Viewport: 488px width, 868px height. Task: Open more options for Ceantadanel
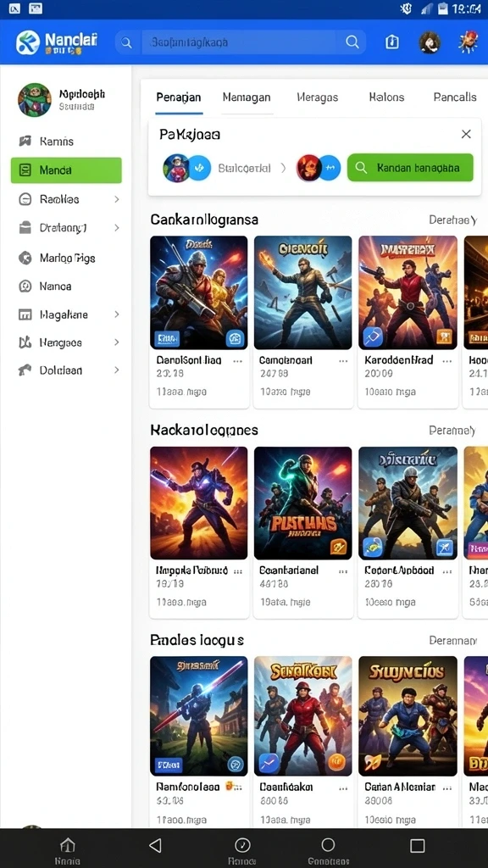(343, 570)
